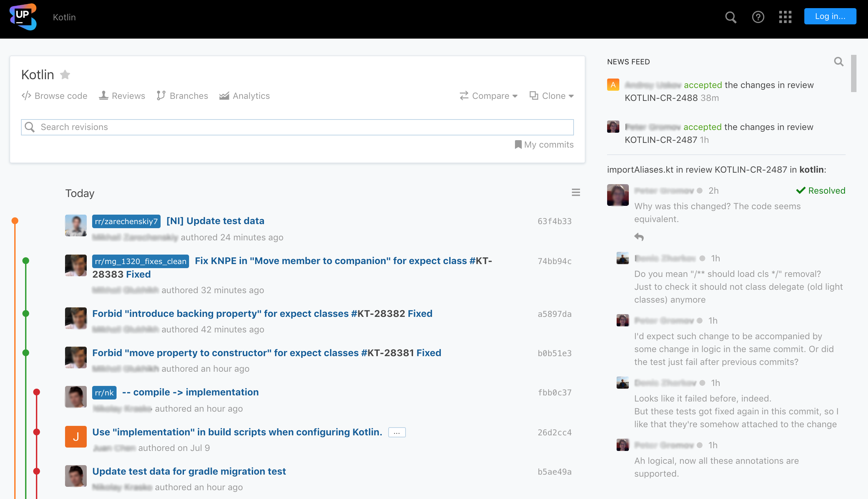
Task: Click the search icon in News Feed
Action: tap(839, 61)
